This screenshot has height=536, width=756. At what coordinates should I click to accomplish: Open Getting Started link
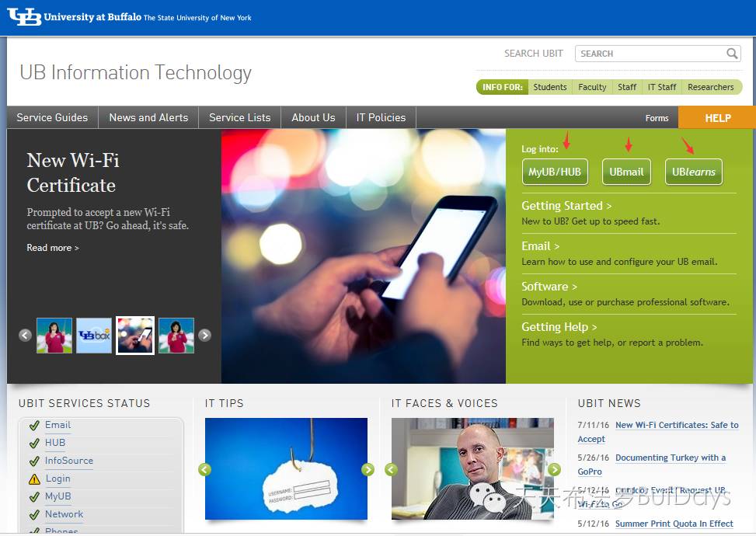coord(566,206)
